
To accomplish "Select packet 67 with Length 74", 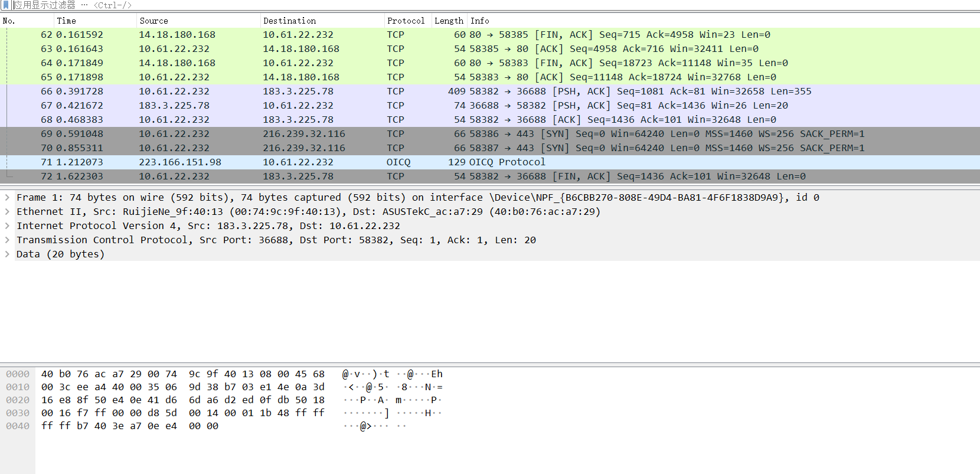I will 490,106.
